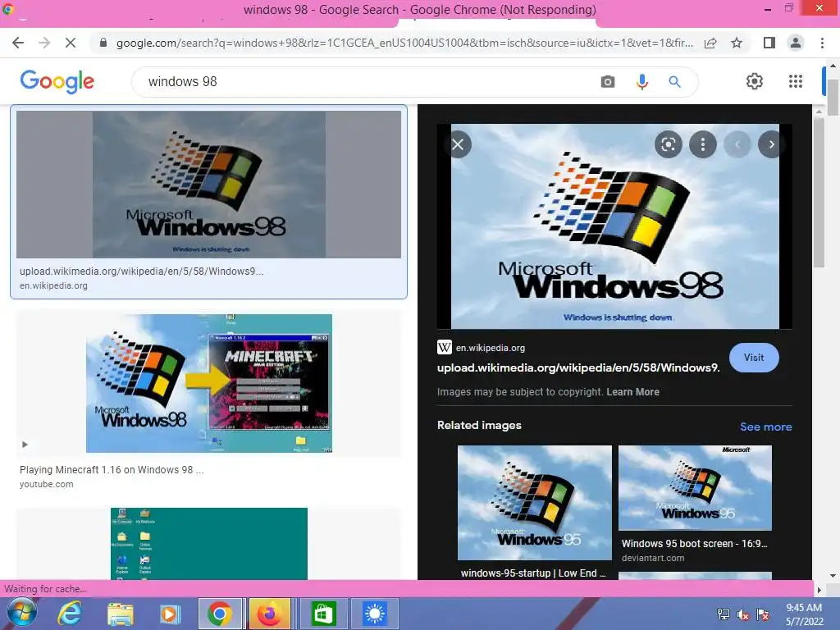The image size is (840, 630).
Task: Click the network tray icon
Action: tap(724, 614)
